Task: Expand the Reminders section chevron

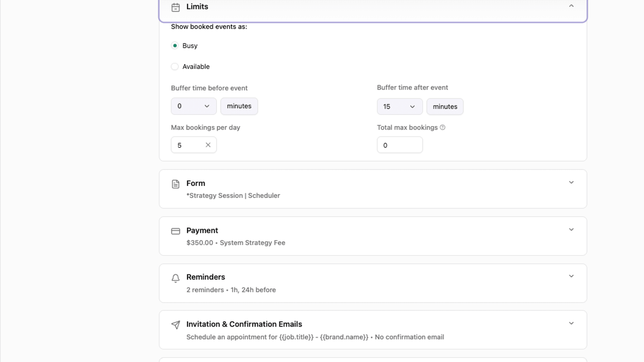Action: click(571, 276)
